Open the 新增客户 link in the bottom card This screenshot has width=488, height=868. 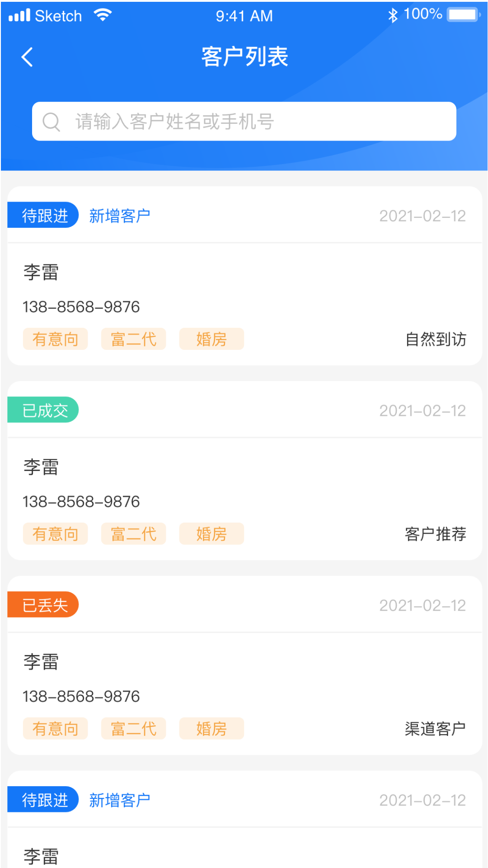(120, 800)
